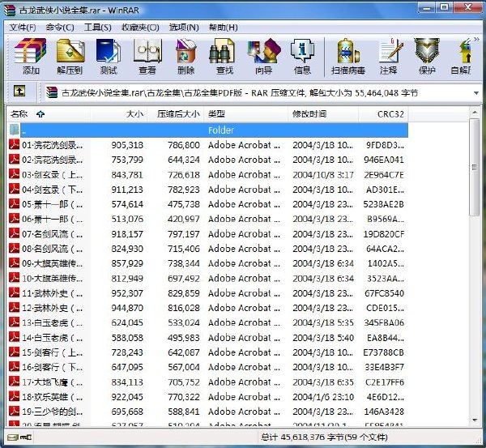
Task: Click CRC32 value 146A3428
Action: (x=384, y=412)
